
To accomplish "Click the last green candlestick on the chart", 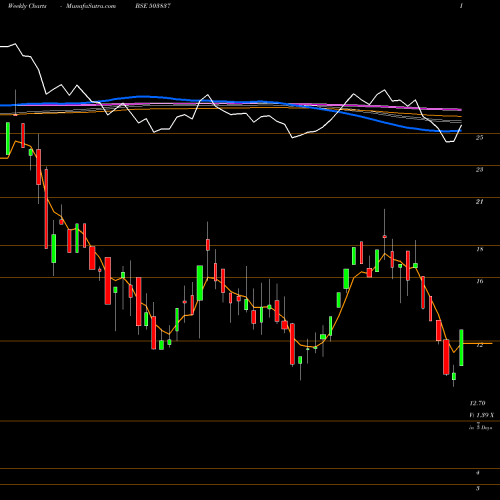I will coord(461,348).
